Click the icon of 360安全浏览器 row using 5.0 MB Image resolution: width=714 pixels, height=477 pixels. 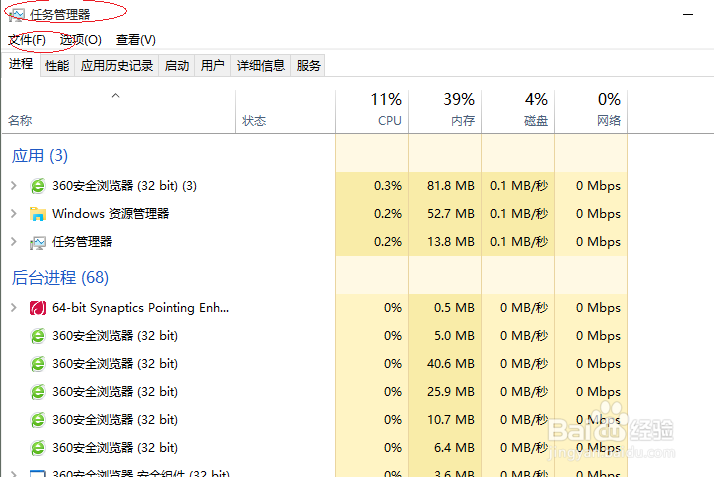pos(38,336)
